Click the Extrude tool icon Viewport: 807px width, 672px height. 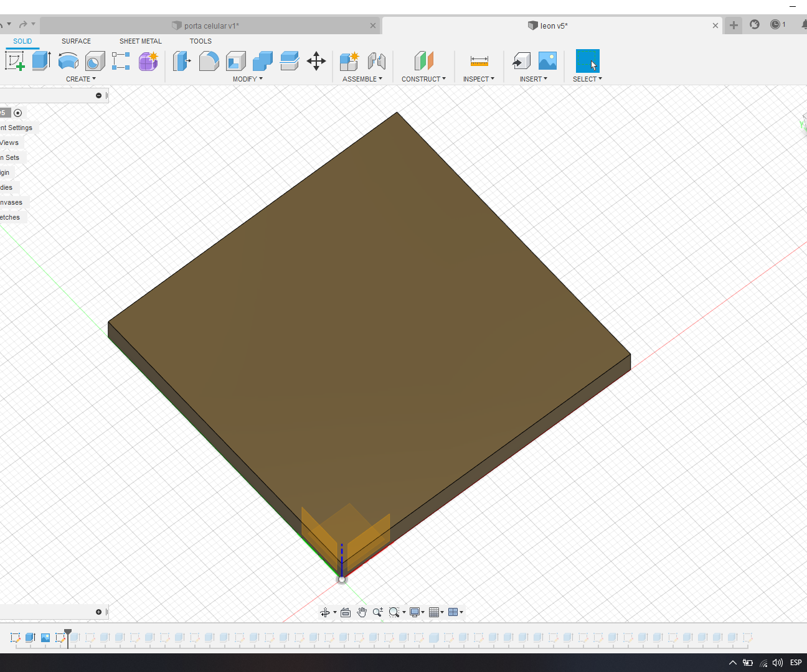(x=41, y=61)
